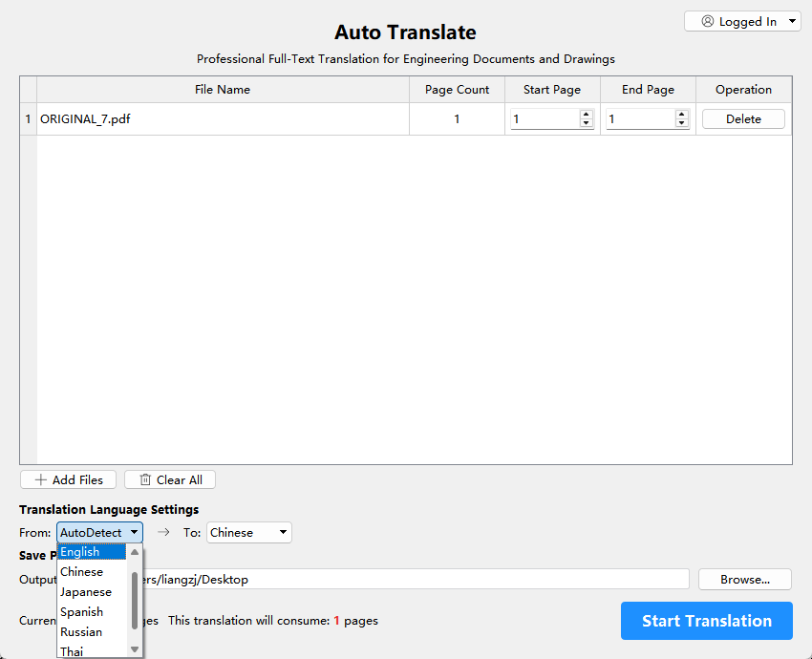
Task: Delete the ORIGINAL_7.pdf row
Action: (x=743, y=119)
